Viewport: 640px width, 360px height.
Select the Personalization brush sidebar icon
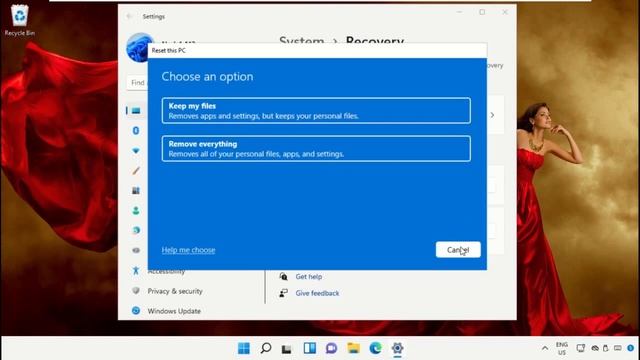point(136,171)
